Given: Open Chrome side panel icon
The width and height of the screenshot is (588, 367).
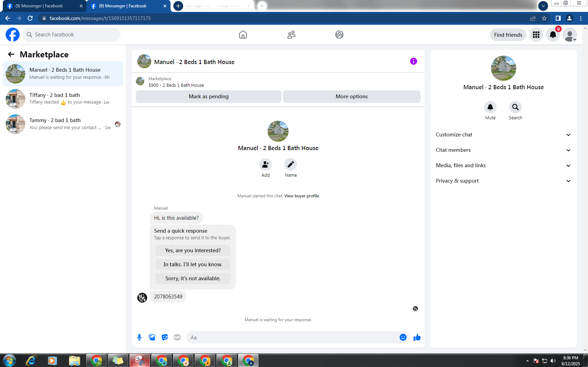Looking at the screenshot, I should point(558,18).
